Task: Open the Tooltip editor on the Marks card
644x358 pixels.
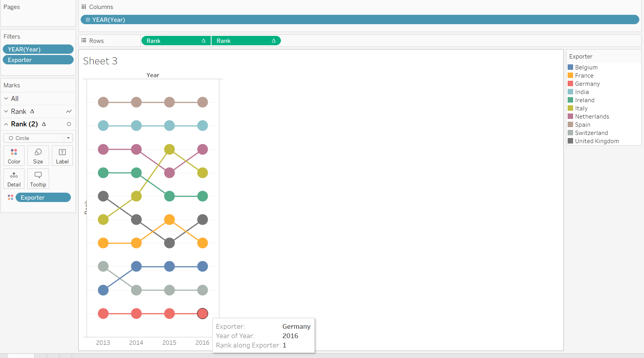Action: click(38, 179)
